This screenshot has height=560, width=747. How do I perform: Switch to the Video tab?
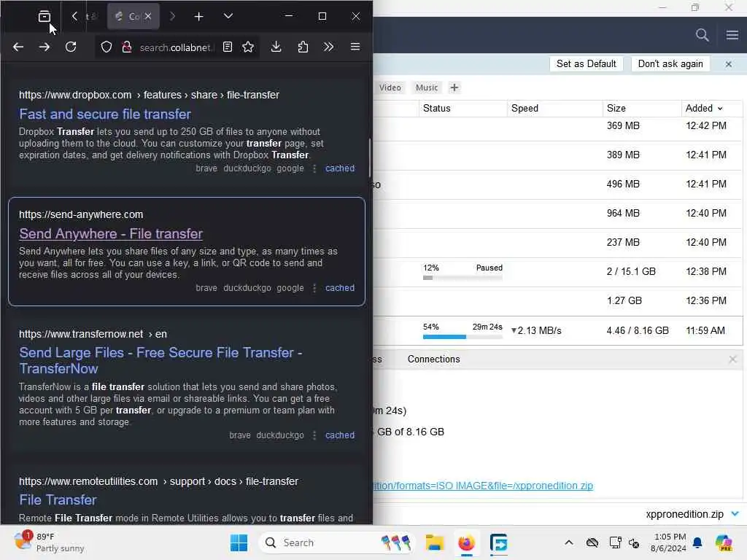point(390,87)
